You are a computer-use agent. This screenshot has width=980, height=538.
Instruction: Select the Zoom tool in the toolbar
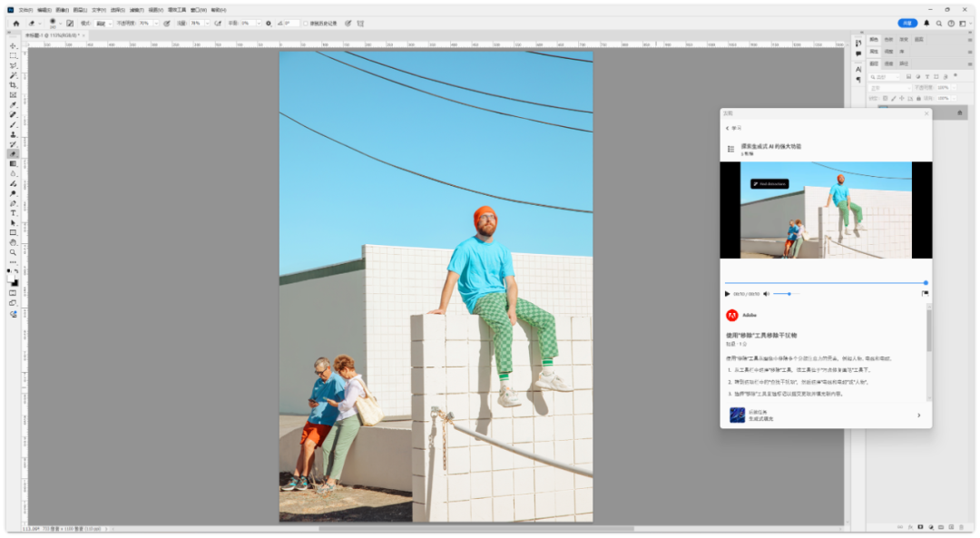point(13,252)
